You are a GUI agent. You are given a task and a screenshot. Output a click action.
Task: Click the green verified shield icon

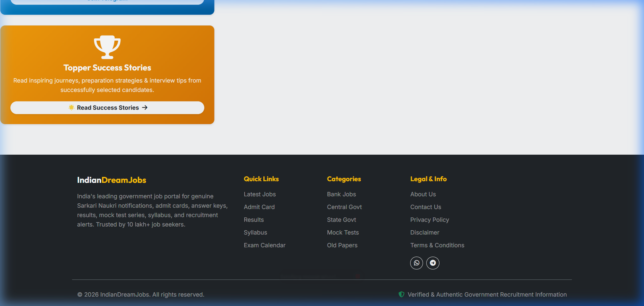pyautogui.click(x=401, y=294)
